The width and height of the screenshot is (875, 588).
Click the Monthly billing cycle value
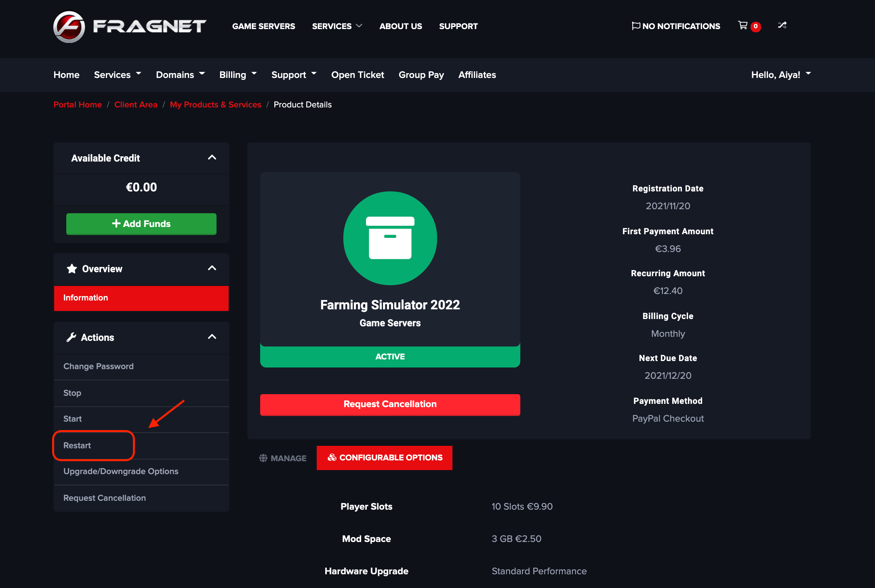point(668,334)
